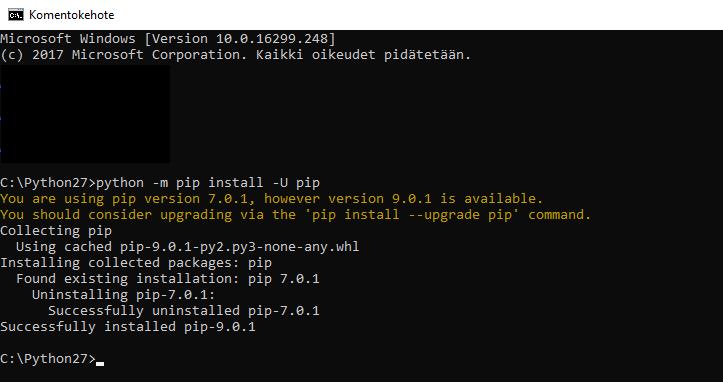
Task: Select the Found existing installation line
Action: point(168,279)
